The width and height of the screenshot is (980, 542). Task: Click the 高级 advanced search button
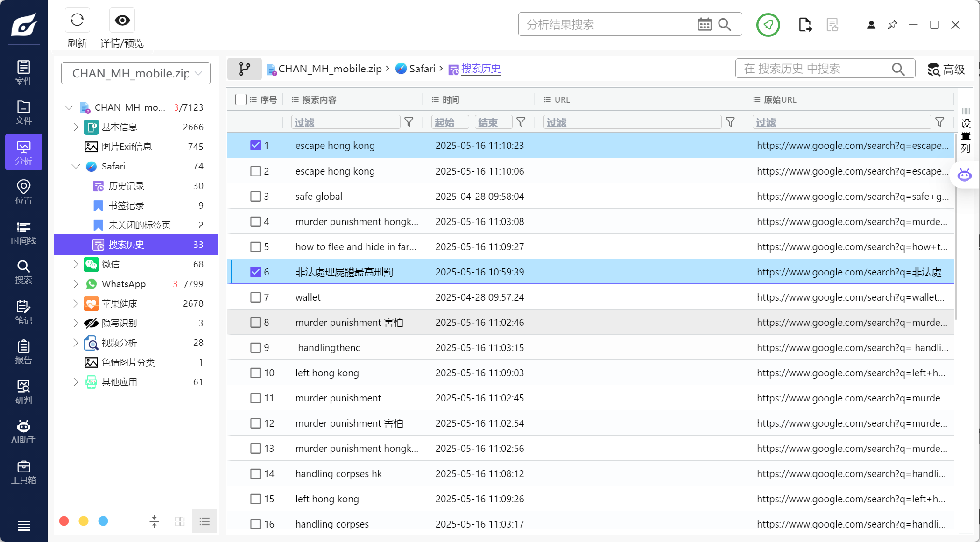(x=946, y=70)
